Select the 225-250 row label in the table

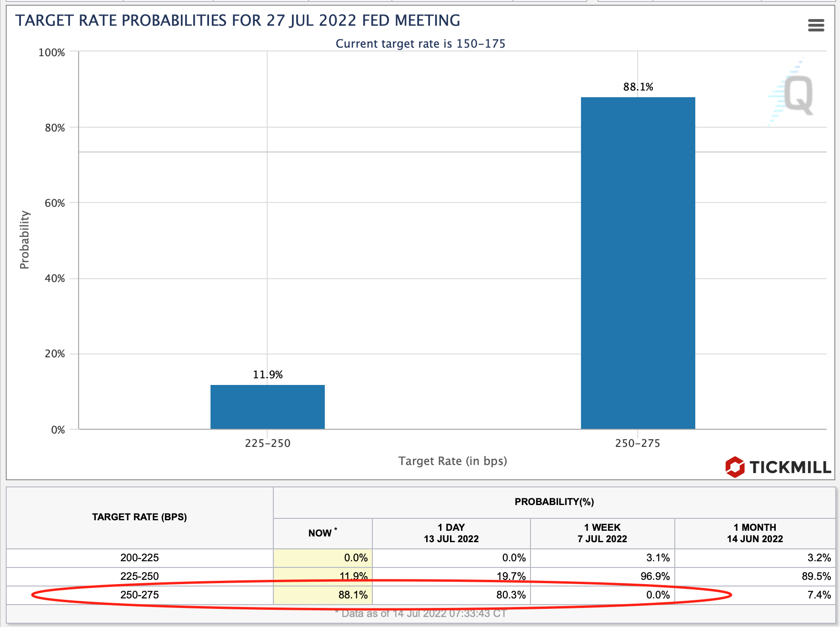[x=140, y=576]
